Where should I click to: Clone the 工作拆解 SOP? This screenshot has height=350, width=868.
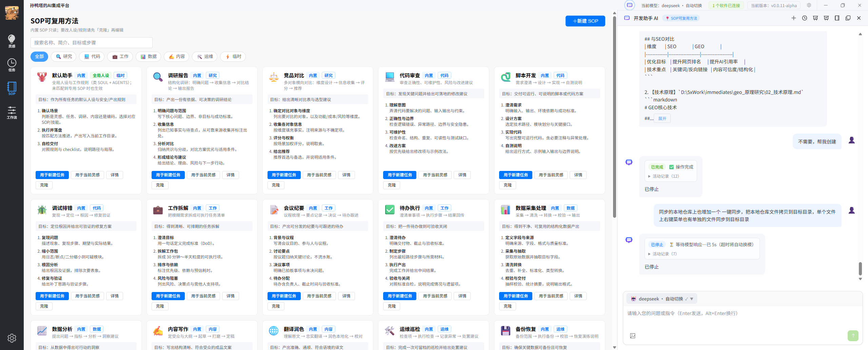tap(160, 306)
